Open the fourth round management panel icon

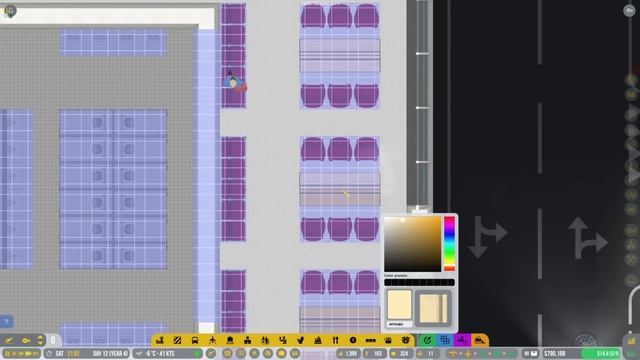[x=268, y=353]
